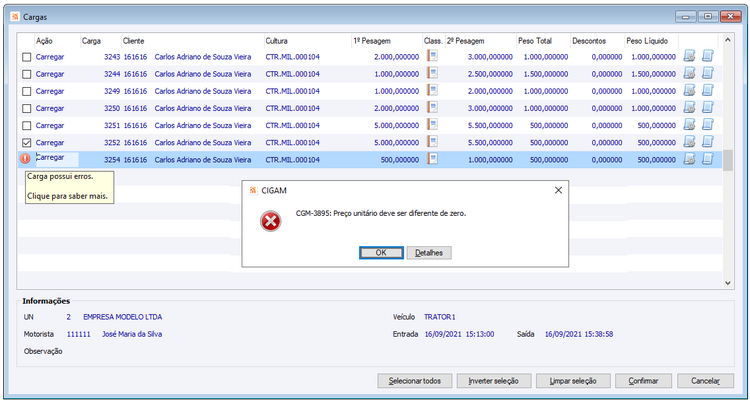Click scroll-with-gear icon on row 3254
The image size is (750, 400).
(689, 159)
